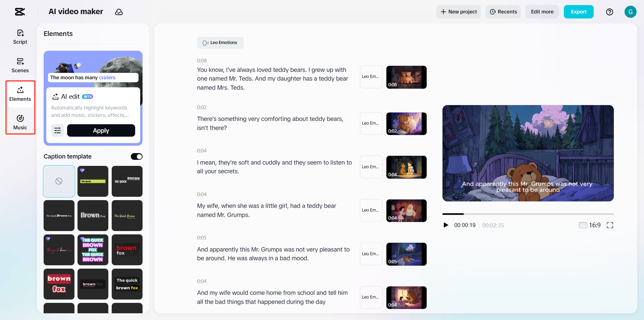Open the Recents list
This screenshot has height=320, width=644.
(x=503, y=12)
